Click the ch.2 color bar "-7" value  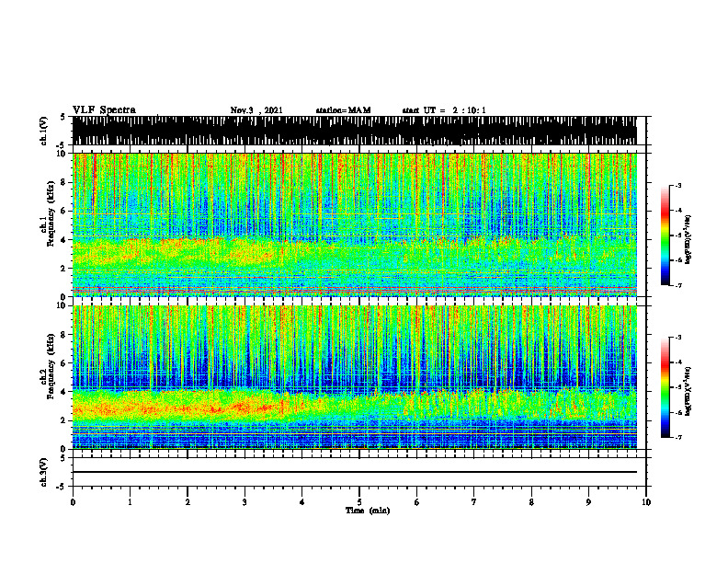coord(677,438)
